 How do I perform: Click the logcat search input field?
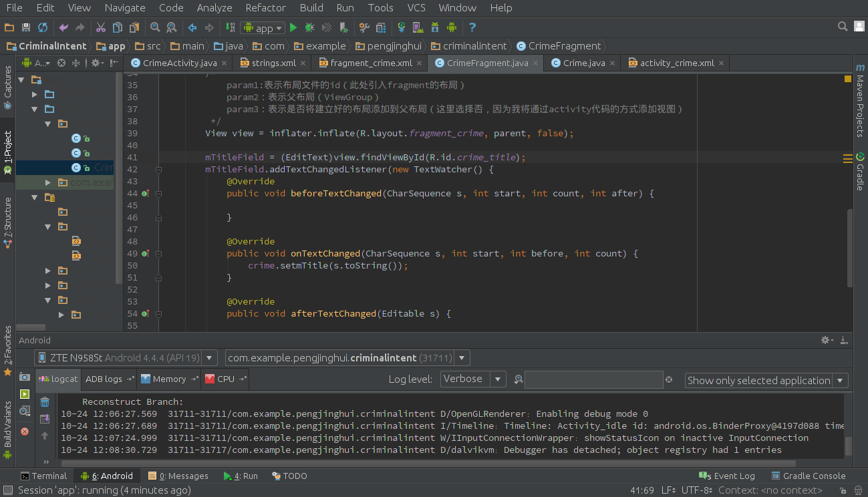[x=593, y=379]
